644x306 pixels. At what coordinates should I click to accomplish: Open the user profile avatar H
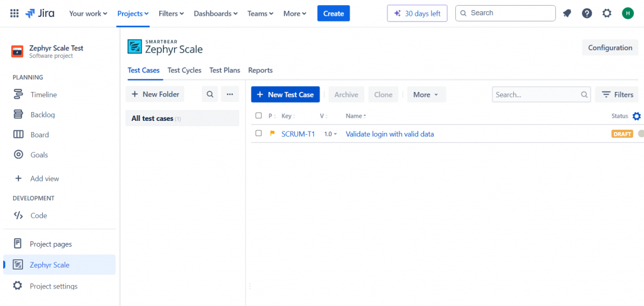628,13
